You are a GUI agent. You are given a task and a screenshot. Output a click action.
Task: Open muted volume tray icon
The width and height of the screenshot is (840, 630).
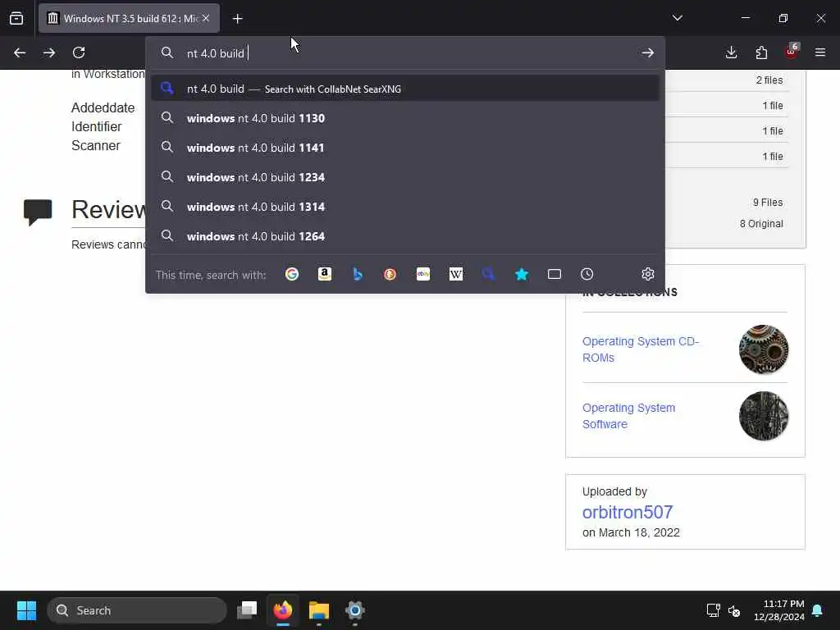click(x=734, y=610)
